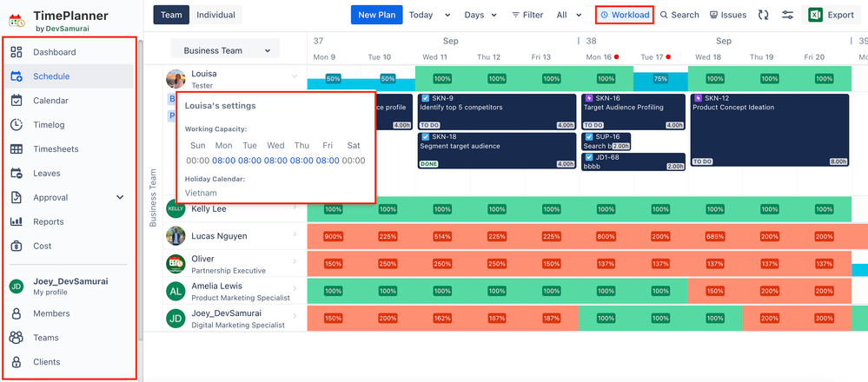Viewport: 868px width, 382px height.
Task: Click the JD avatar beside My profile
Action: click(x=17, y=286)
